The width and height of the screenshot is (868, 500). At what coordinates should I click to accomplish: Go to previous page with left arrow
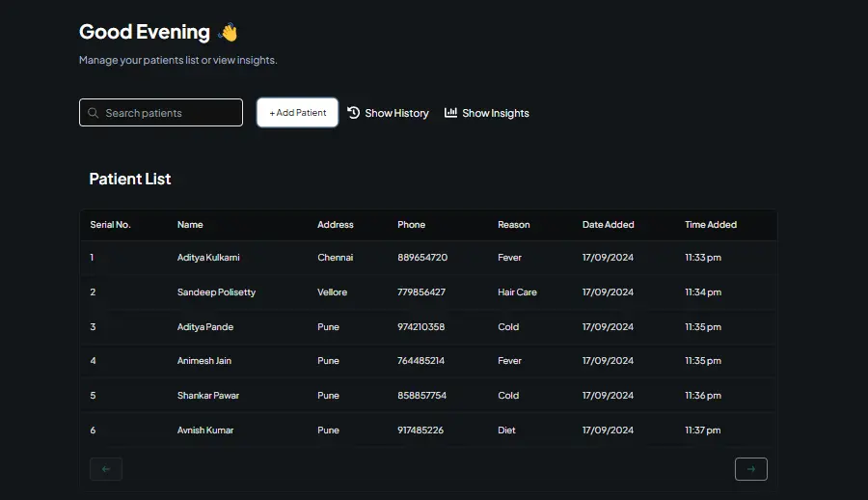(106, 469)
